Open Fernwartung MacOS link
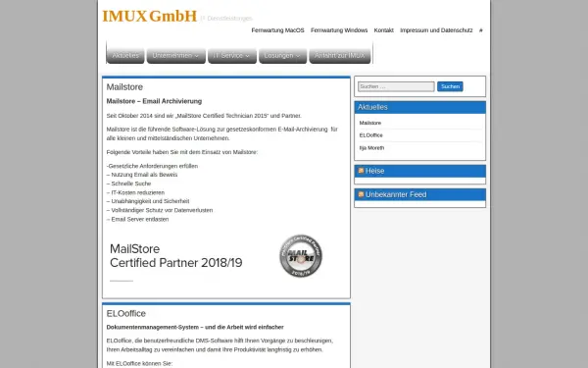The height and width of the screenshot is (368, 588). coord(278,30)
